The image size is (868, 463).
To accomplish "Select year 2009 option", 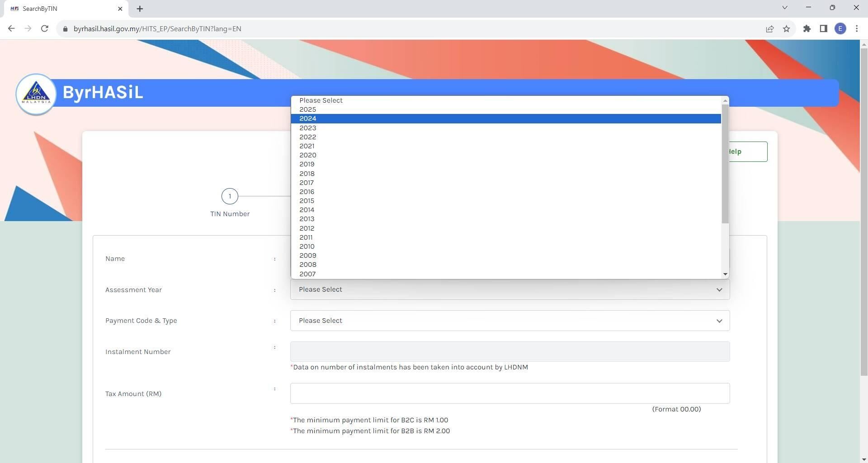I will 506,255.
